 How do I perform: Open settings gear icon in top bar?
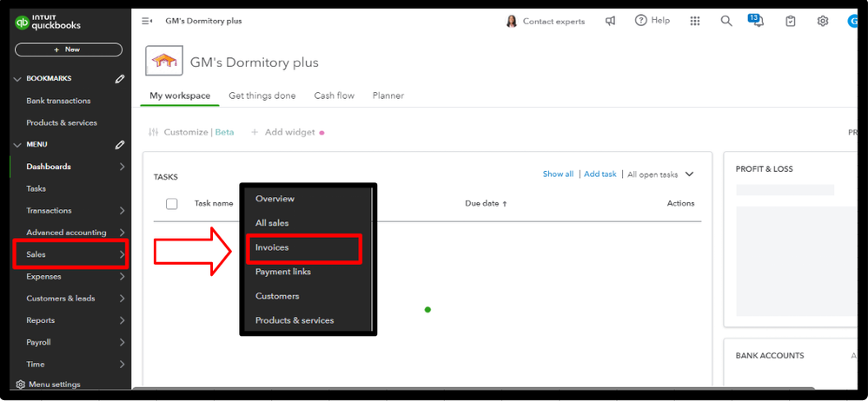pyautogui.click(x=823, y=21)
